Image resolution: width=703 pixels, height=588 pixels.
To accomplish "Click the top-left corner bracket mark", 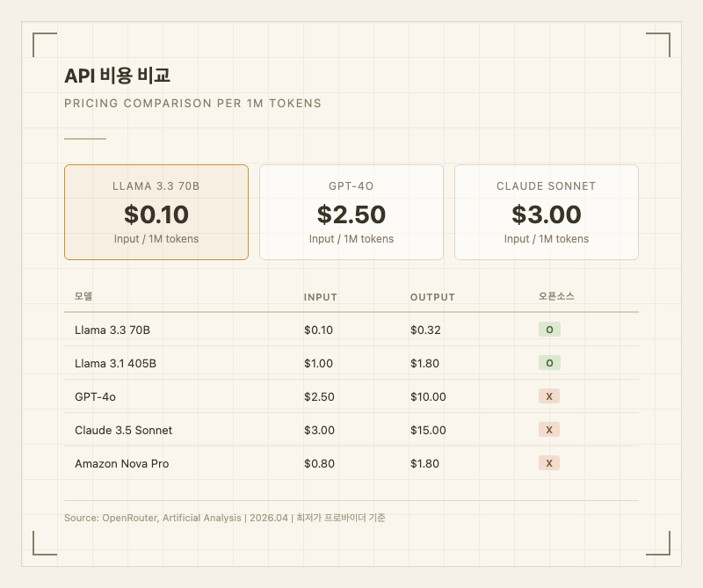I will pos(43,43).
